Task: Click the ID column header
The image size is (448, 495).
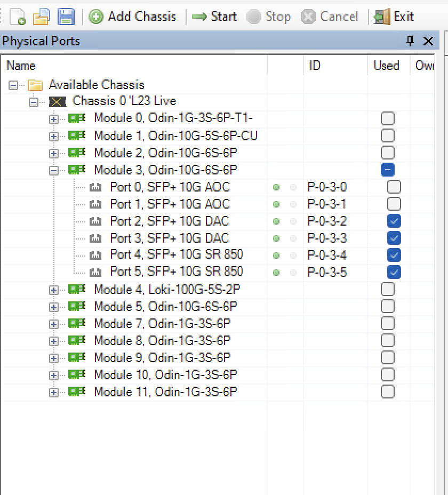Action: coord(315,66)
